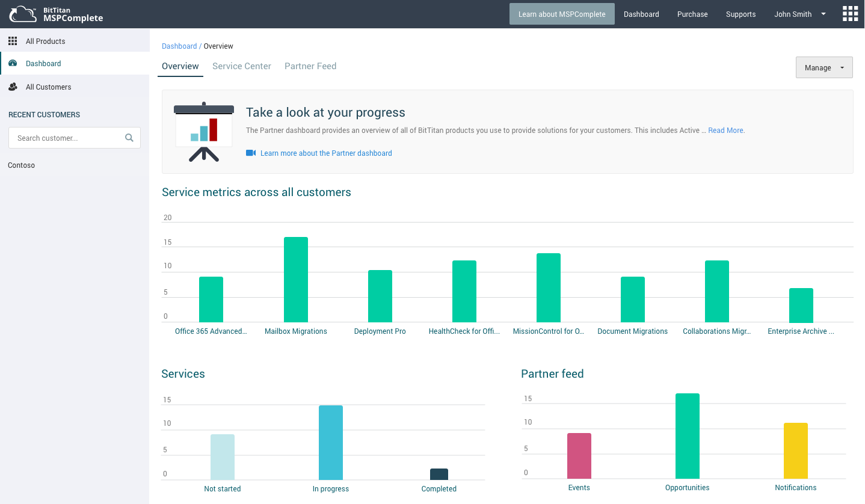Click the Dashboard breadcrumb link

[x=179, y=46]
